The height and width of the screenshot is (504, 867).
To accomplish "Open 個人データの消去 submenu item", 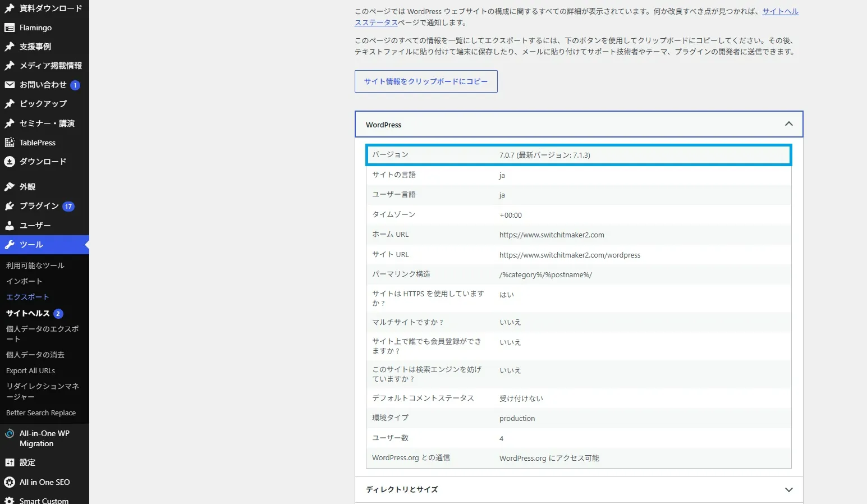I will click(x=35, y=355).
